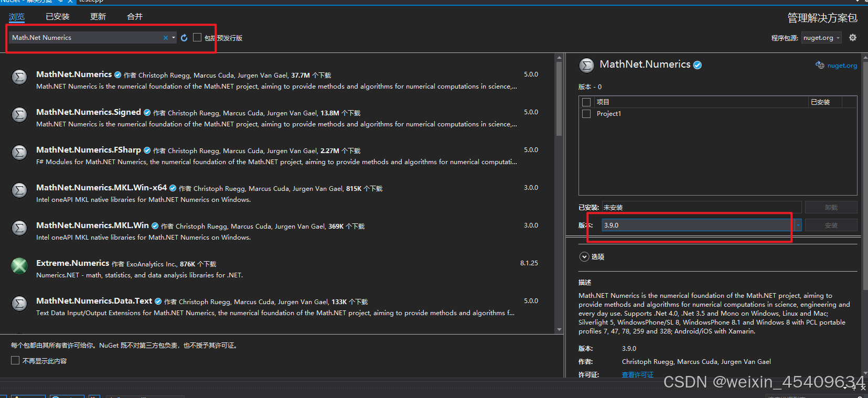Click the Project1 row in project list

718,114
